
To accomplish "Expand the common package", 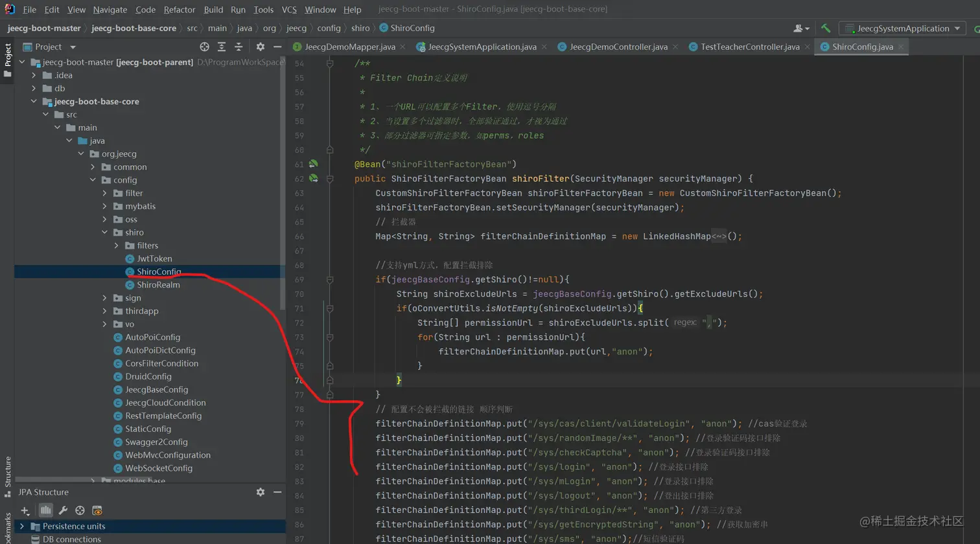I will 93,167.
